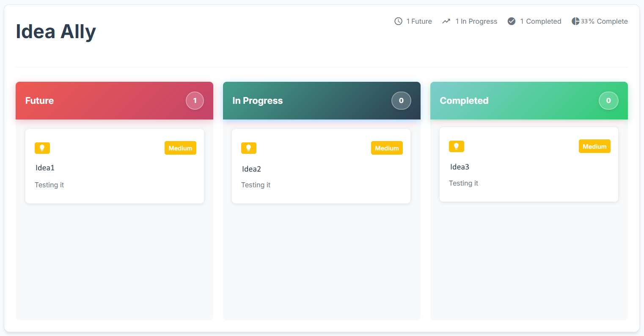Click the Future column header
This screenshot has width=644, height=336.
[x=40, y=101]
